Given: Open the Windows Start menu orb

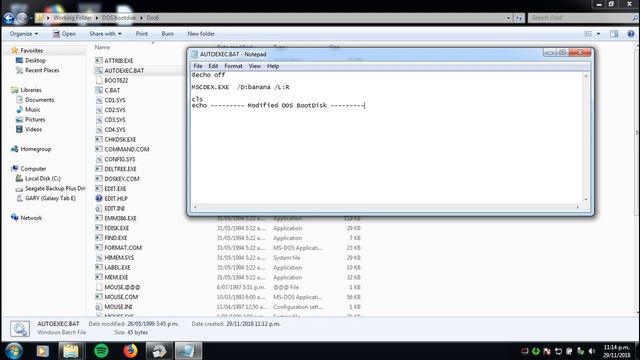Looking at the screenshot, I should coord(14,351).
